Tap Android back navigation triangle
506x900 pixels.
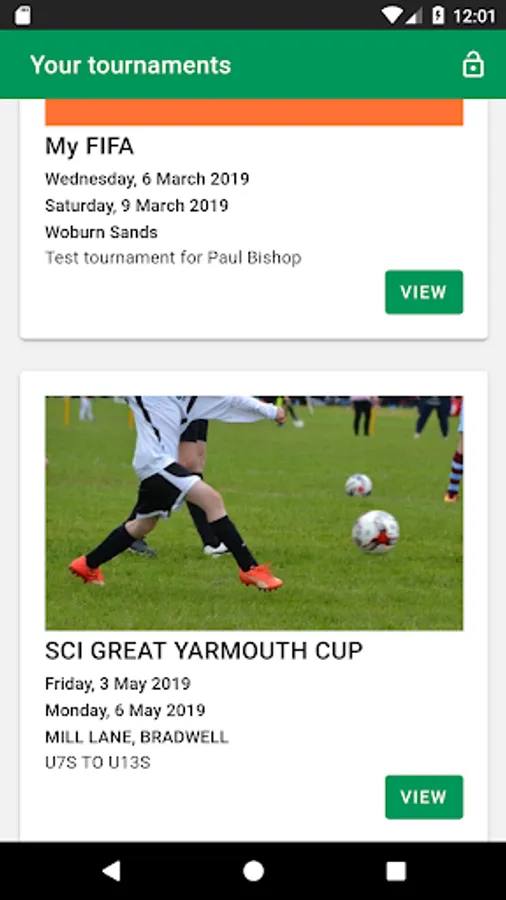pyautogui.click(x=111, y=871)
